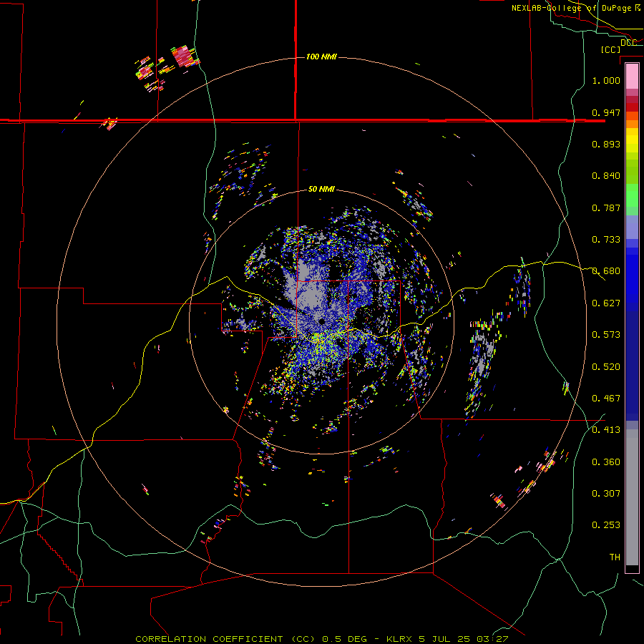
Task: Click the 0.787 scale label
Action: (x=606, y=208)
